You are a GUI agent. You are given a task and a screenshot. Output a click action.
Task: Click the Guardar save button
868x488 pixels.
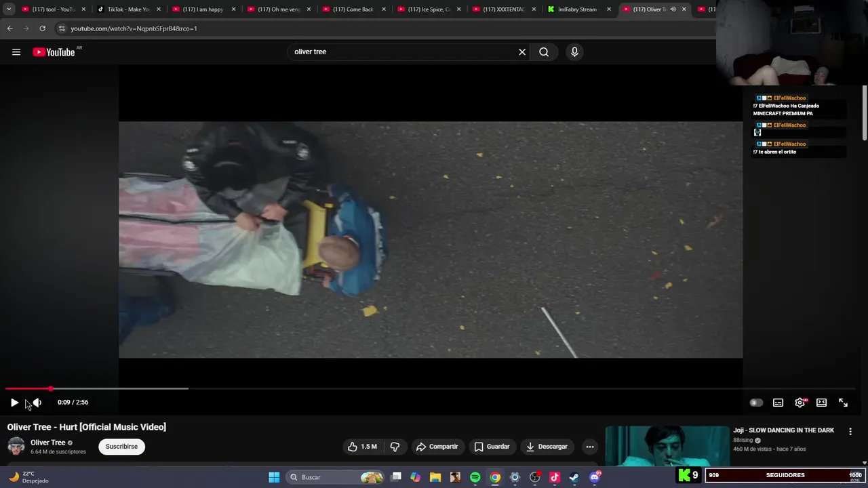pyautogui.click(x=492, y=447)
